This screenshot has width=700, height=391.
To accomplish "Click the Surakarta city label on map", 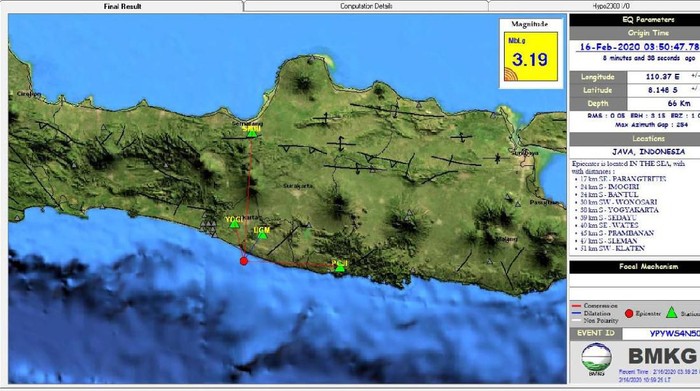I will click(x=298, y=186).
